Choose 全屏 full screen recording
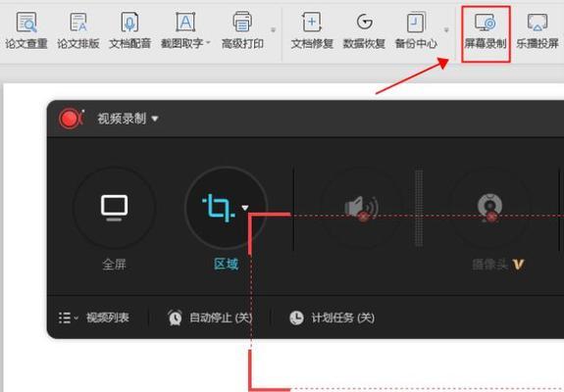Viewport: 564px width, 392px height. coord(115,208)
